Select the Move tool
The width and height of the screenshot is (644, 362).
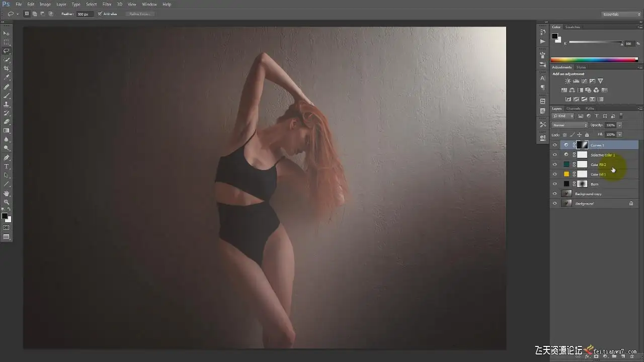[x=7, y=33]
